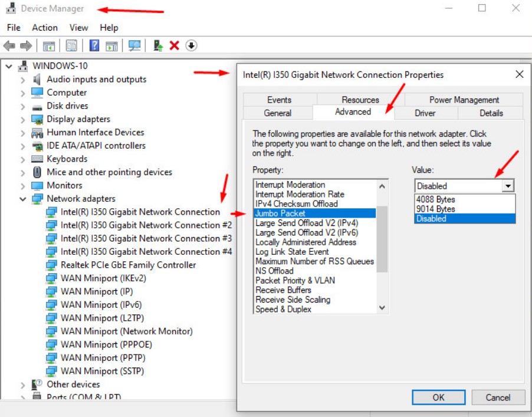Expand the Other devices chevron
The width and height of the screenshot is (532, 417).
coord(23,385)
